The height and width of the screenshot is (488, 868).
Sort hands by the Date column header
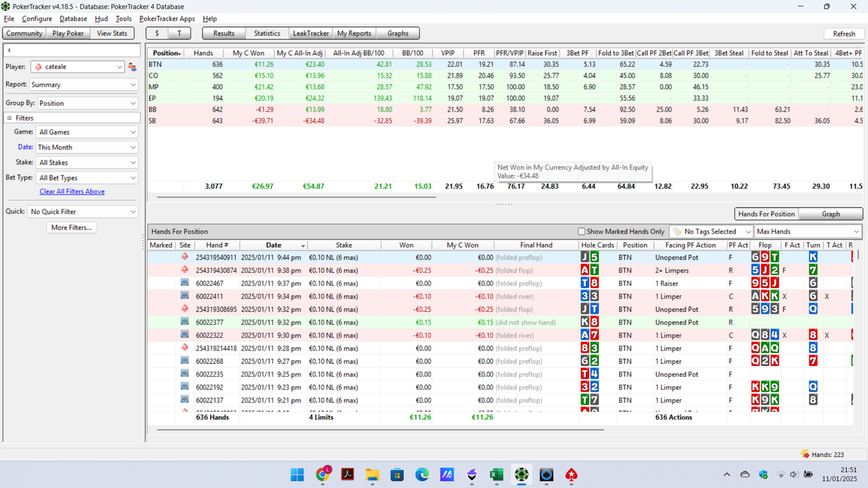[x=273, y=245]
